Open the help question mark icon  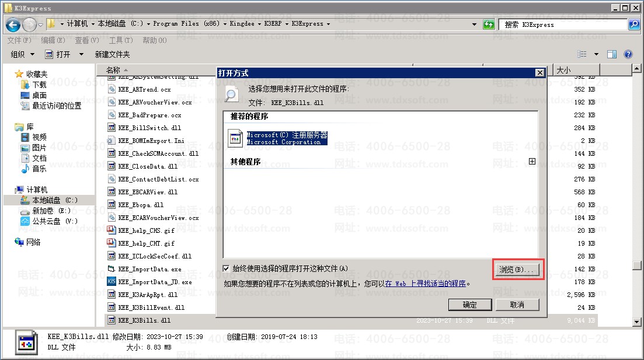[x=628, y=54]
